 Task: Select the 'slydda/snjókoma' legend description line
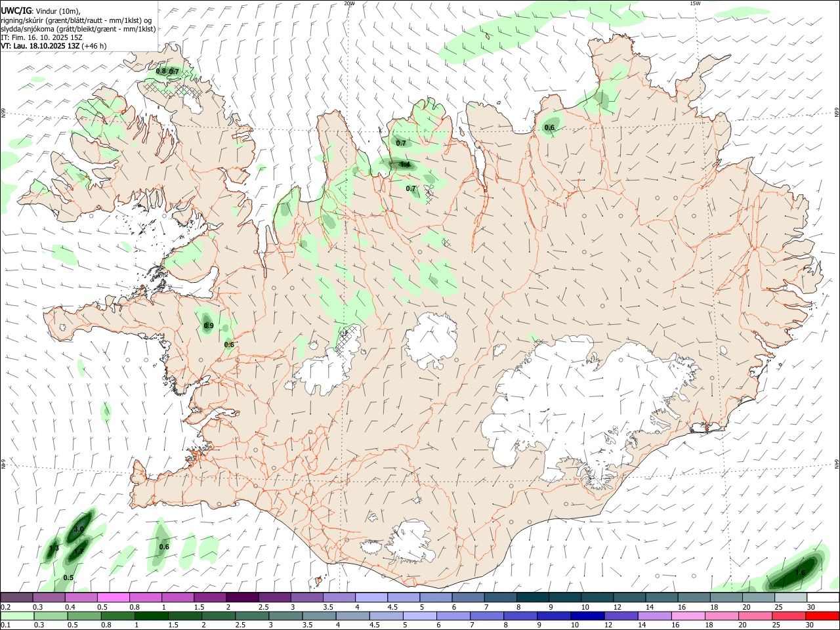(78, 29)
